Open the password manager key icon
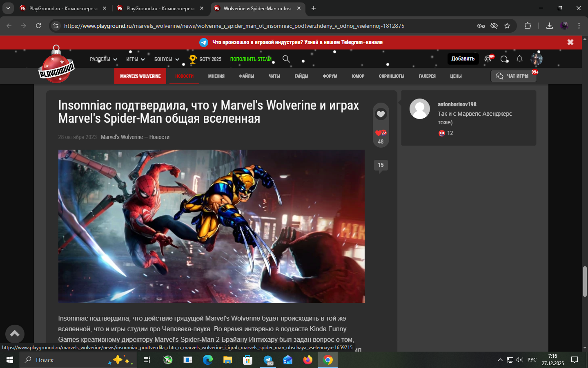The image size is (588, 368). [x=481, y=26]
